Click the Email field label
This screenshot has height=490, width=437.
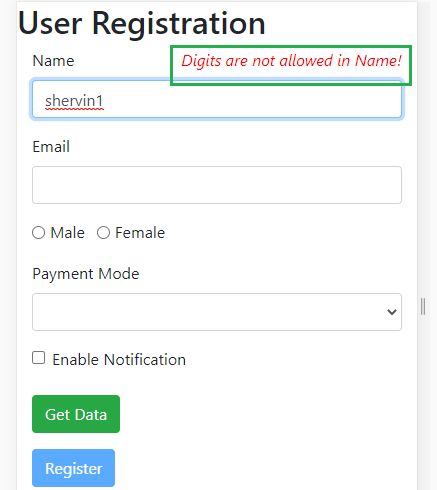point(51,147)
